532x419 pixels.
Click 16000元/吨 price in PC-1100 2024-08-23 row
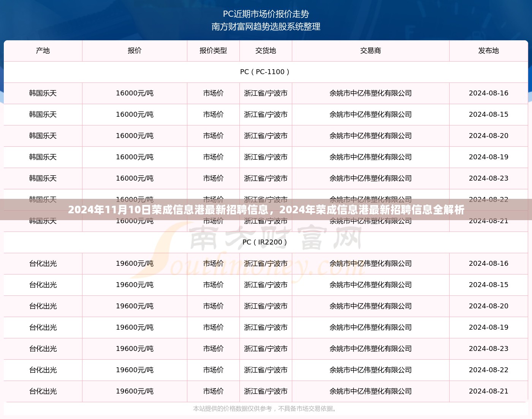click(x=135, y=178)
